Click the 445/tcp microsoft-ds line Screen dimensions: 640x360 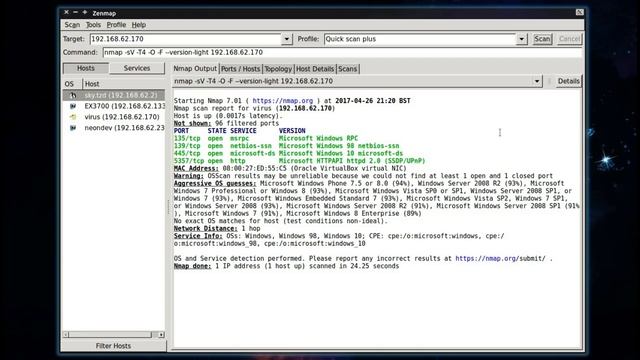288,153
